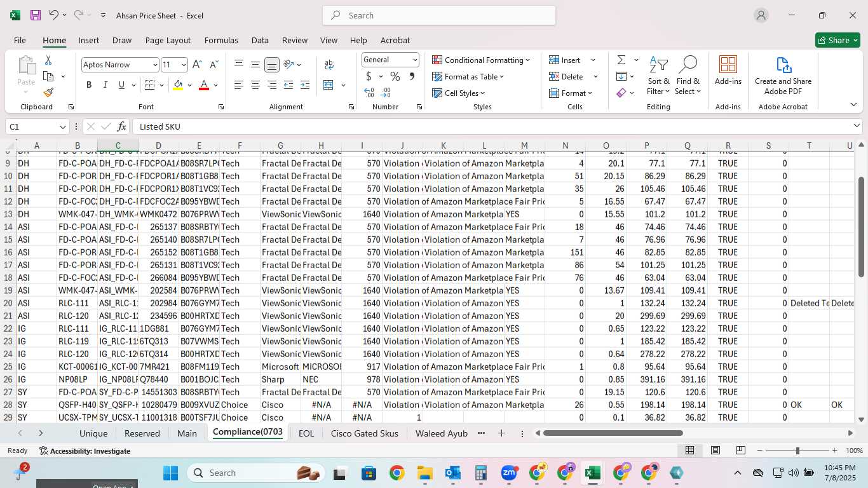This screenshot has height=488, width=868.
Task: Click the Format Painter brush icon
Action: (x=48, y=92)
